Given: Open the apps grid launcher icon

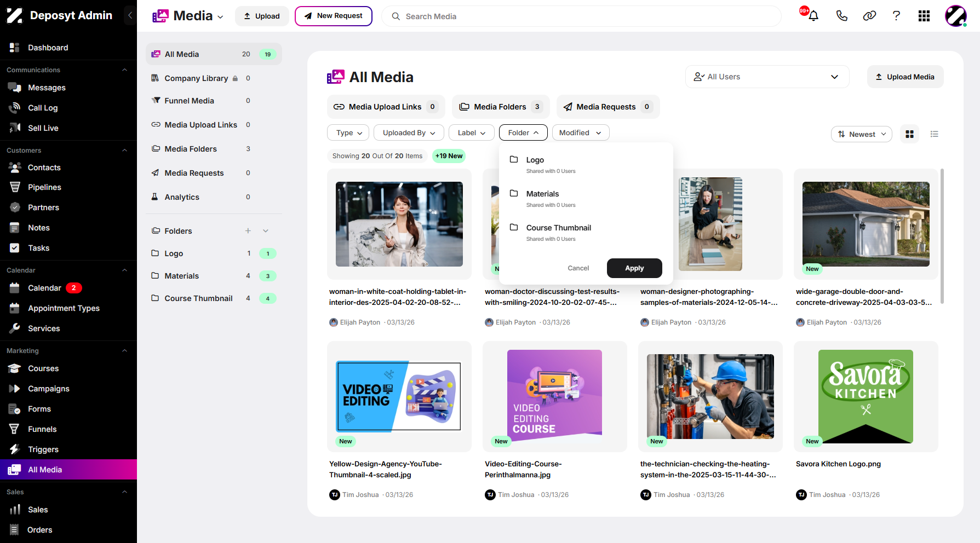Looking at the screenshot, I should [924, 16].
